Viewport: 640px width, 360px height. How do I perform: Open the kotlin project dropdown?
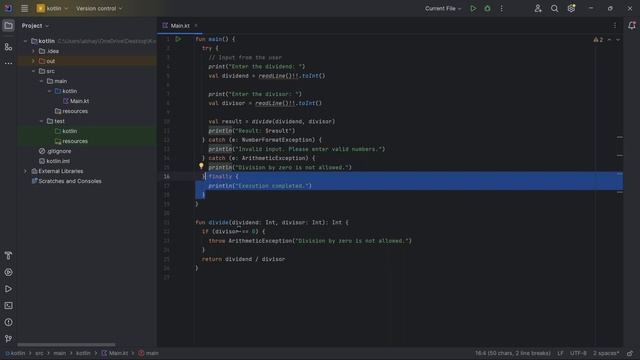point(53,8)
